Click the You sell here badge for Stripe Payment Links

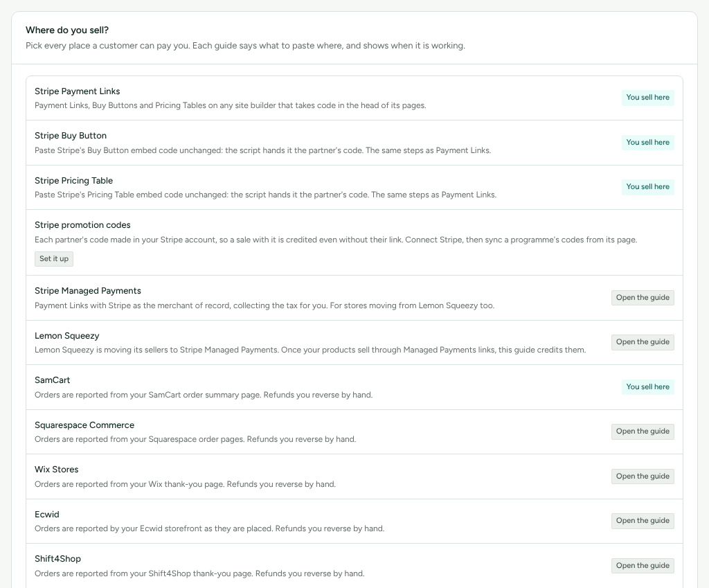[x=647, y=98]
